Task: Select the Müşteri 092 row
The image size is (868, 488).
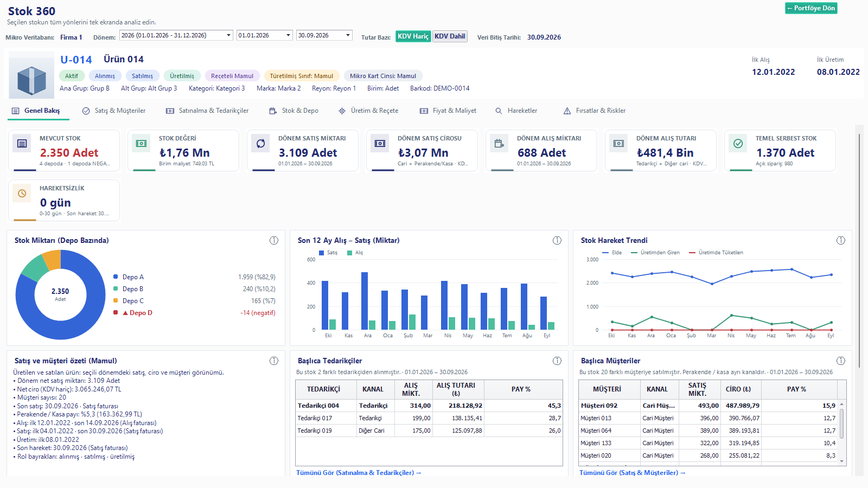Action: pos(709,406)
